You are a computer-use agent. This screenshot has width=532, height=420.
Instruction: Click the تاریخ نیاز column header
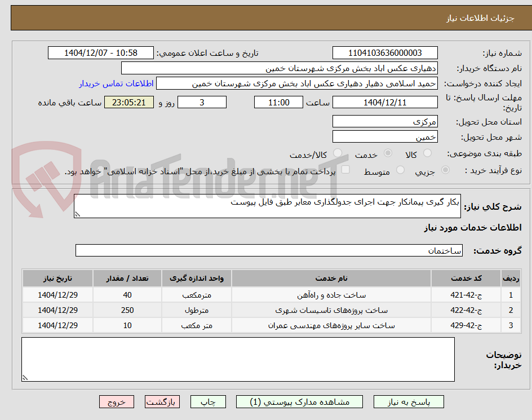(57, 278)
